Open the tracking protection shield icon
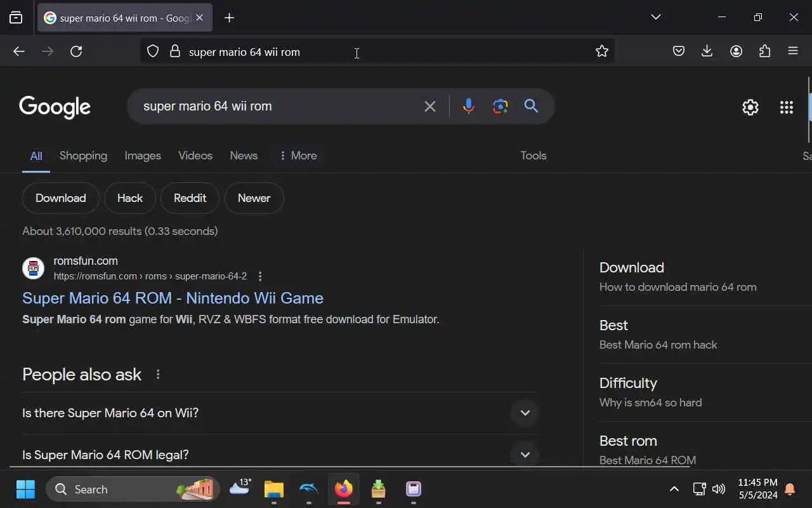 pos(153,51)
